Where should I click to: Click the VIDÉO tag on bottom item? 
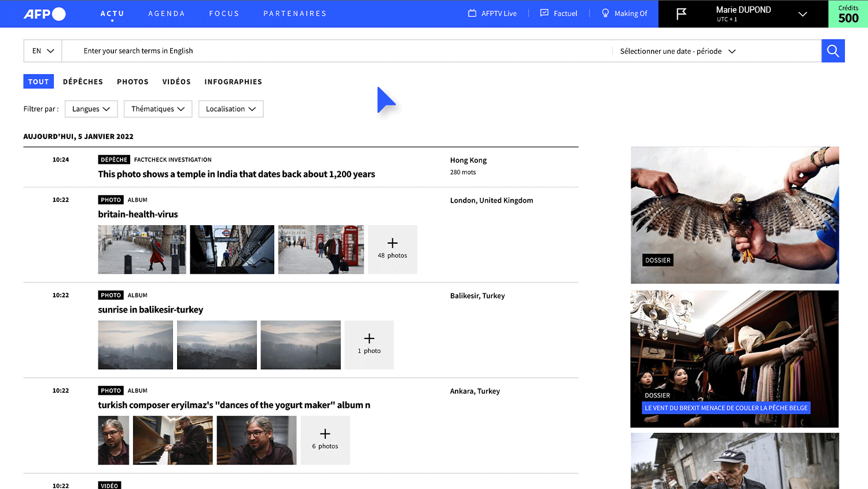(109, 486)
